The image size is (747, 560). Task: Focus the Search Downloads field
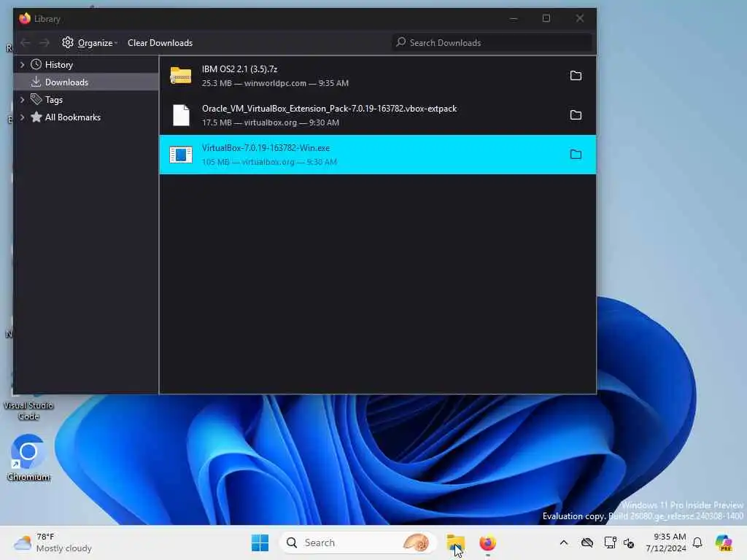coord(492,42)
